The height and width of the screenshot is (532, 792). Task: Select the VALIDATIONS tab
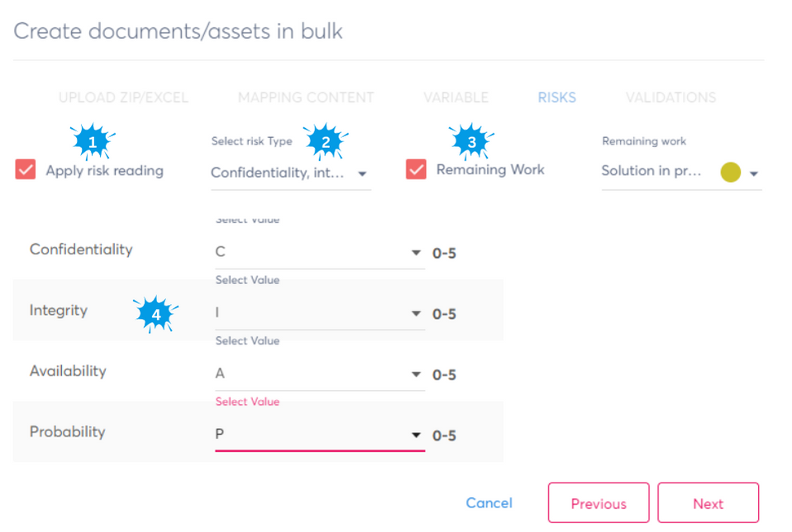point(670,97)
